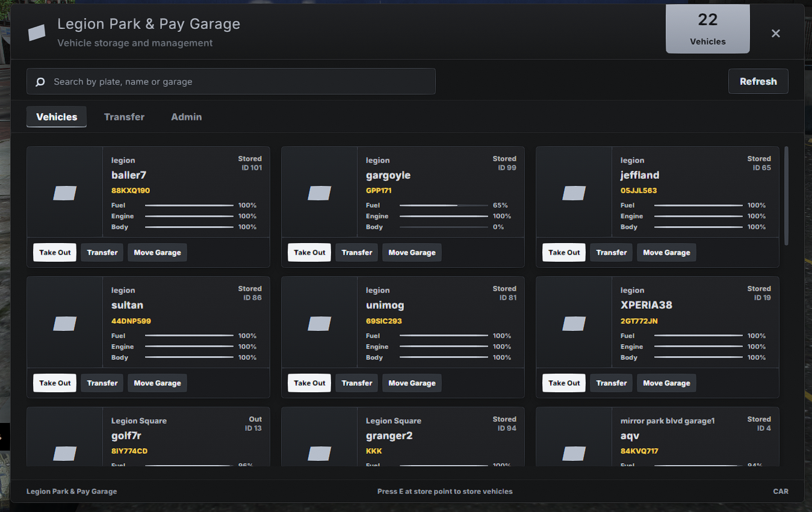
Task: Click the unimog vehicle thumbnail
Action: click(320, 323)
